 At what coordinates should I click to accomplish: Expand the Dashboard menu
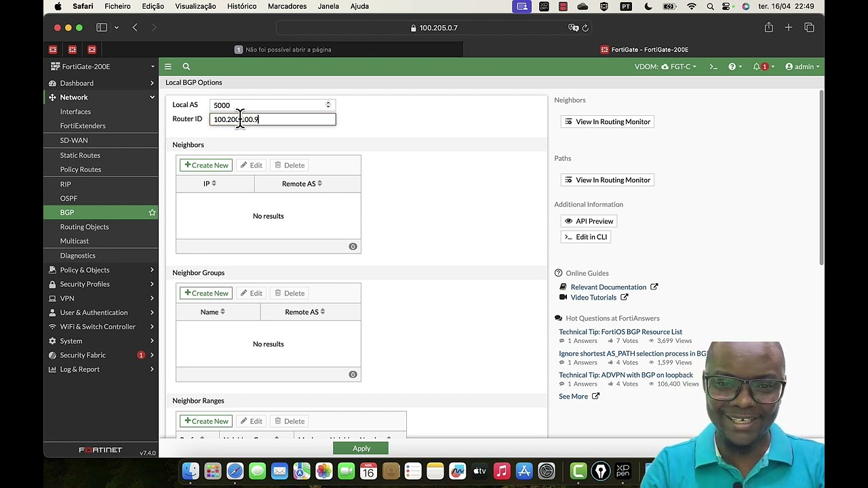pyautogui.click(x=102, y=83)
